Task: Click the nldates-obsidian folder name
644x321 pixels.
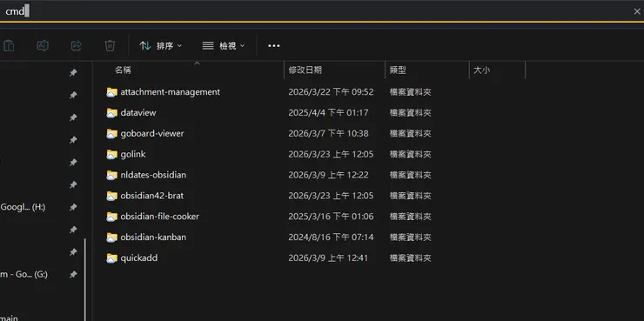Action: pyautogui.click(x=153, y=175)
